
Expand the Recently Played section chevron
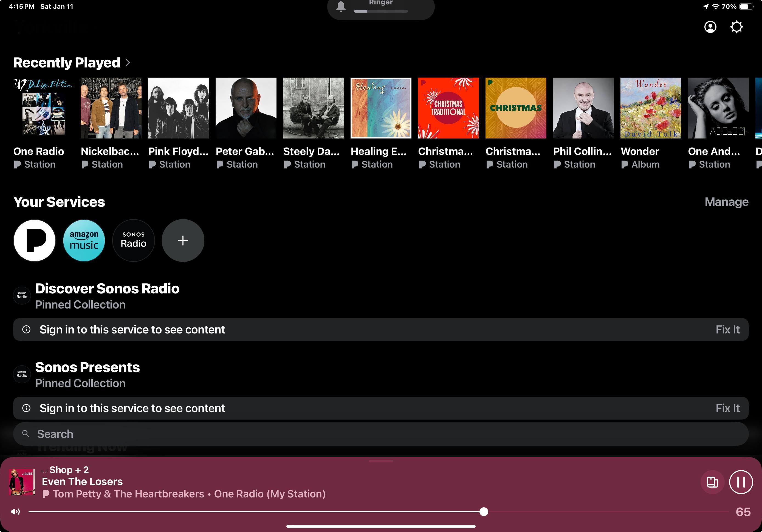point(128,63)
